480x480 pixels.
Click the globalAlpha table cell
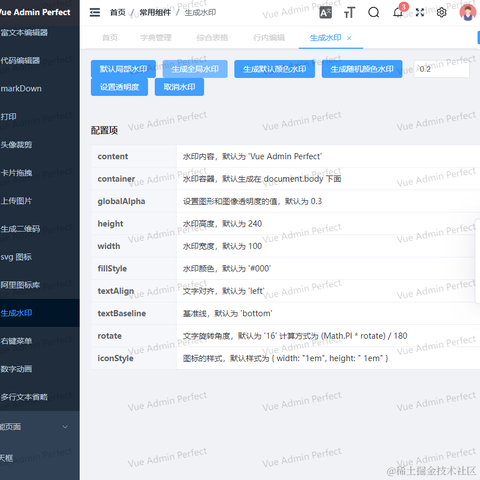point(134,201)
